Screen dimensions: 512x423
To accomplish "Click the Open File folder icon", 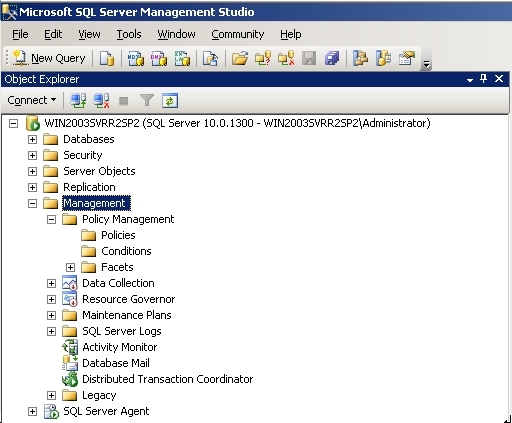I will point(240,58).
